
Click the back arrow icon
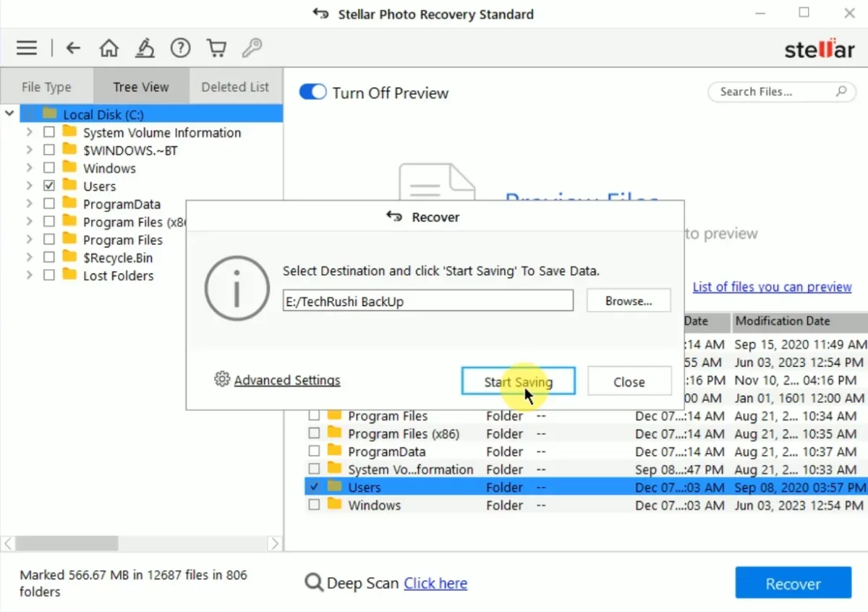pos(73,48)
